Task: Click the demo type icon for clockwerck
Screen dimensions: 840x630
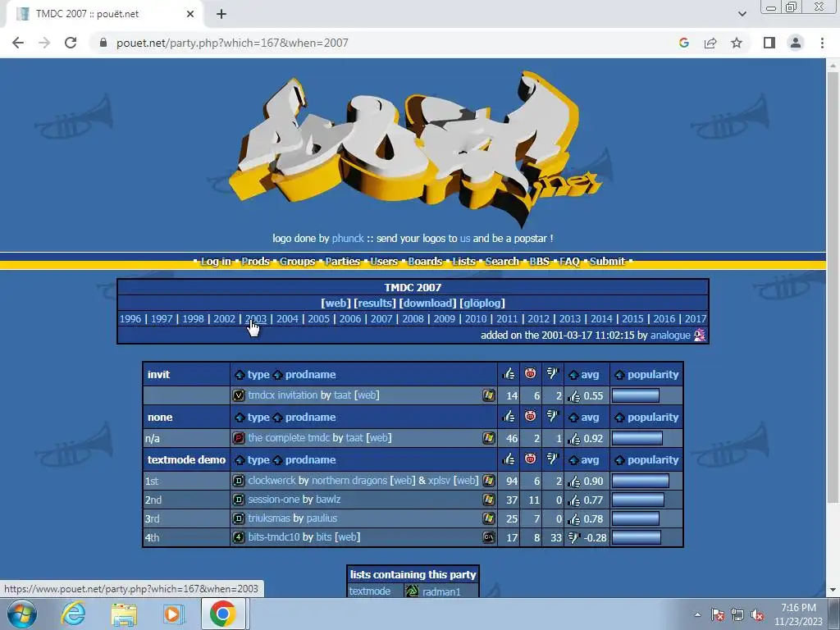Action: pos(239,481)
